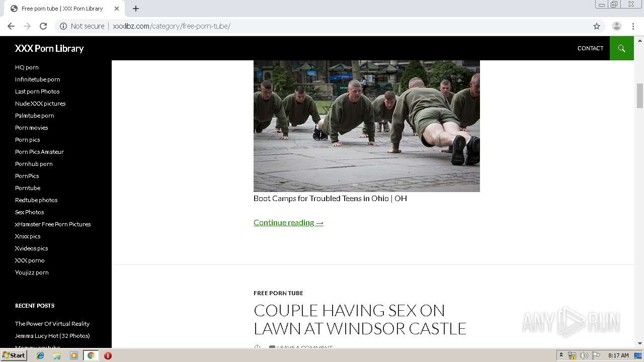Image resolution: width=644 pixels, height=362 pixels.
Task: Open the Windsor Castle post title
Action: click(360, 319)
